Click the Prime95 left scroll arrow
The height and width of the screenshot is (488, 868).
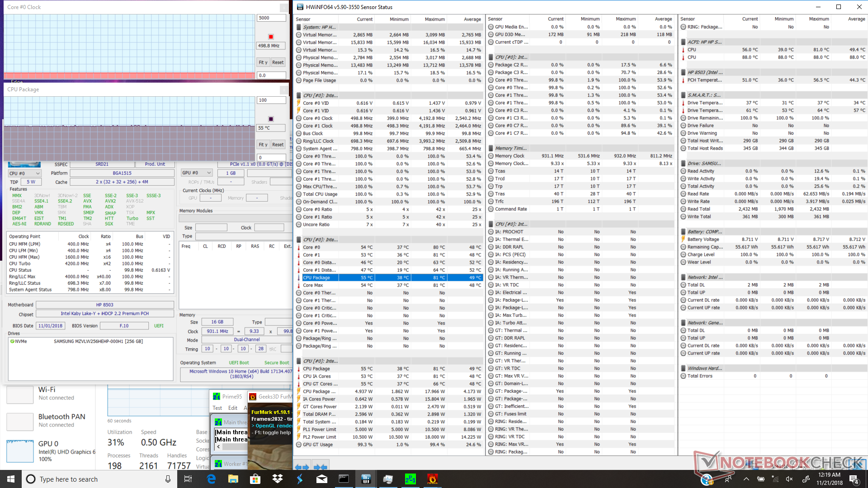point(218,447)
